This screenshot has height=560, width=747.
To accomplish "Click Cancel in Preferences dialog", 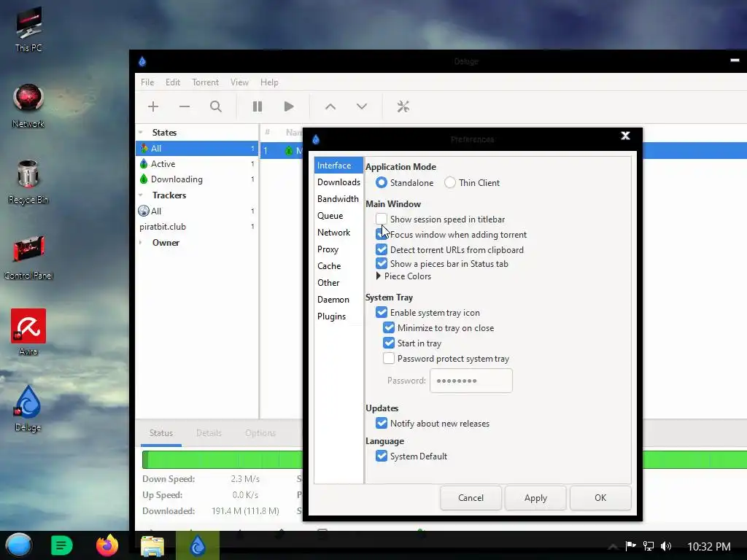I will point(471,497).
